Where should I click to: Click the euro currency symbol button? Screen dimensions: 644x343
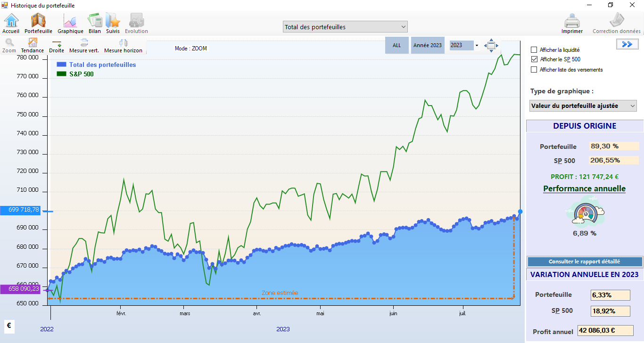(9, 327)
